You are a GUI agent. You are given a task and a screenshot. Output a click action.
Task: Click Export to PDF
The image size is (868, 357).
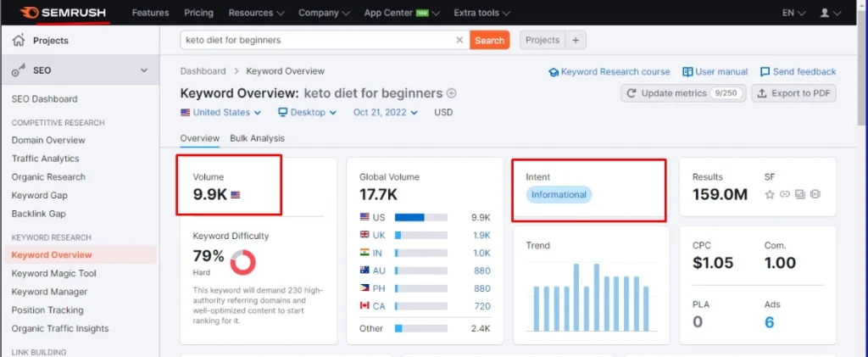coord(793,93)
